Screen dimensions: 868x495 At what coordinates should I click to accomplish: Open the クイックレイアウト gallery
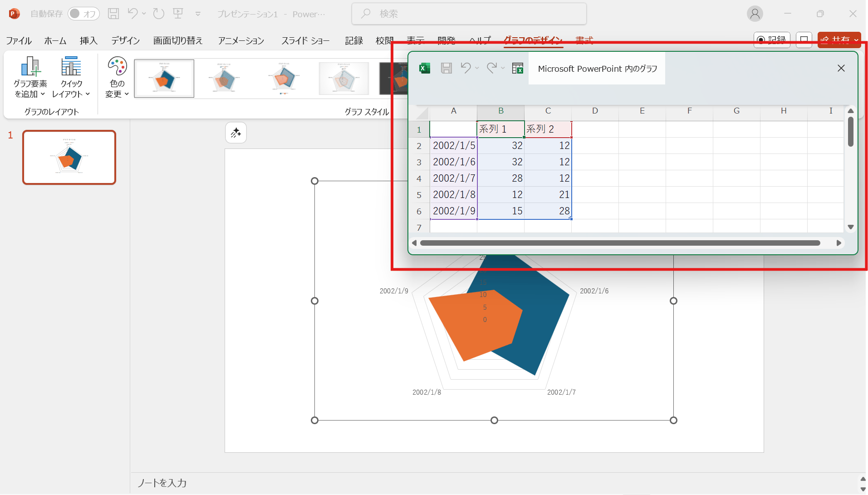click(x=71, y=77)
